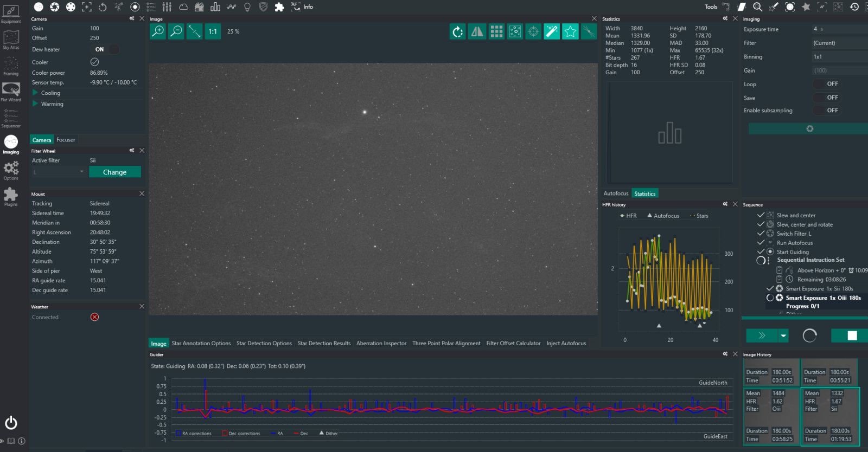Select the Oiii image history thumbnail
The height and width of the screenshot is (452, 868).
tap(770, 416)
